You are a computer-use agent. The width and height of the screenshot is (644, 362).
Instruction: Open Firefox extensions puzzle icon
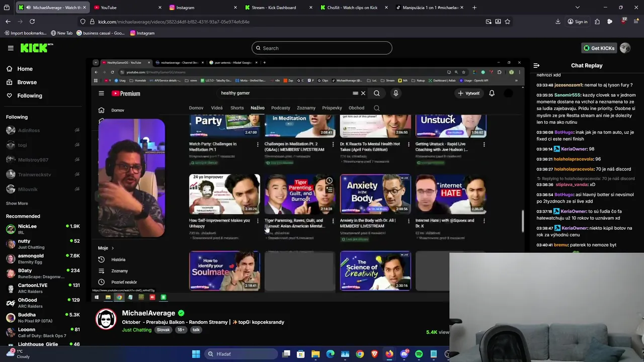coord(597,22)
